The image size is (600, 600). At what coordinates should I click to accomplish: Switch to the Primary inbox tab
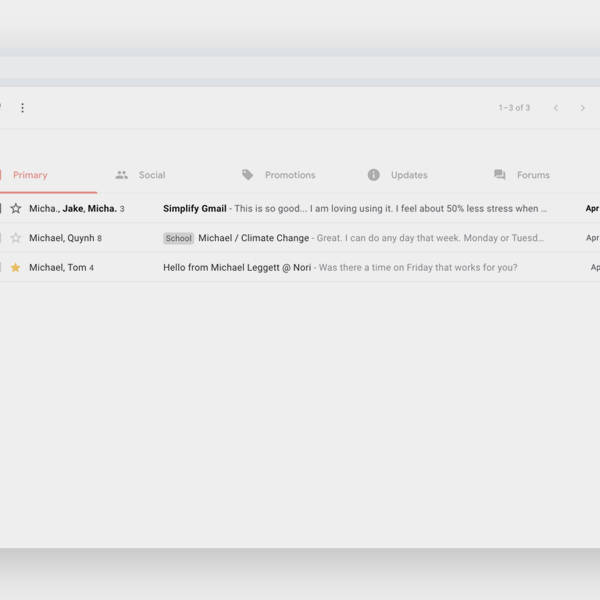coord(30,175)
